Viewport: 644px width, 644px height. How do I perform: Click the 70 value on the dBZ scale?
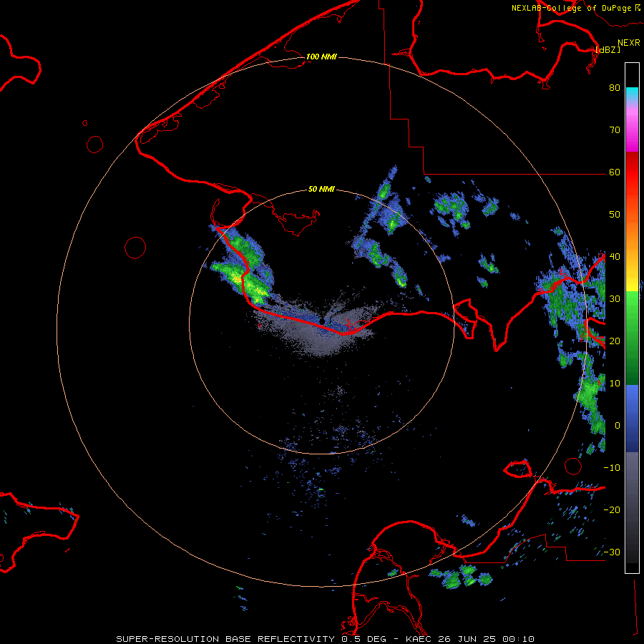pos(615,130)
